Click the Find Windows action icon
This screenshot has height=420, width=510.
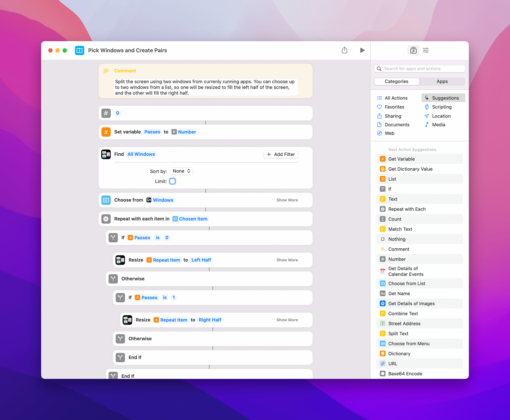coord(106,154)
